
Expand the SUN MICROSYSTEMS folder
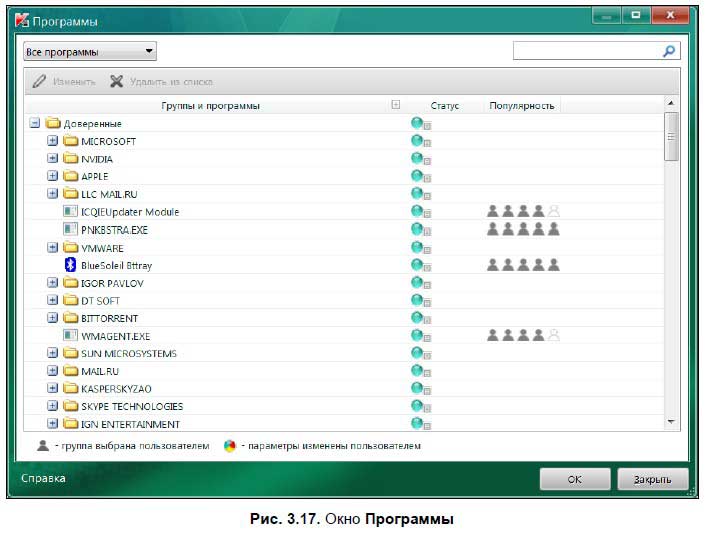pos(53,353)
